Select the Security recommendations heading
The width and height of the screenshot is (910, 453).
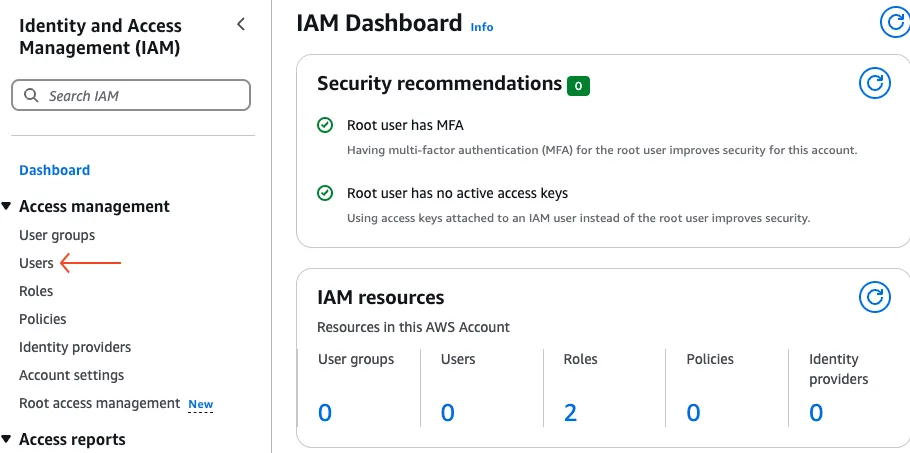(x=439, y=84)
